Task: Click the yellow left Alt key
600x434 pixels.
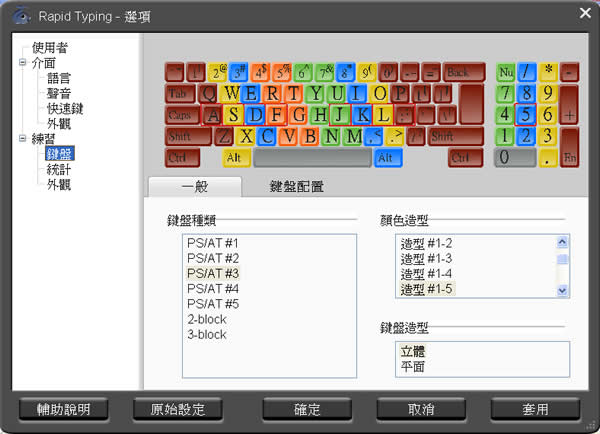Action: point(236,158)
